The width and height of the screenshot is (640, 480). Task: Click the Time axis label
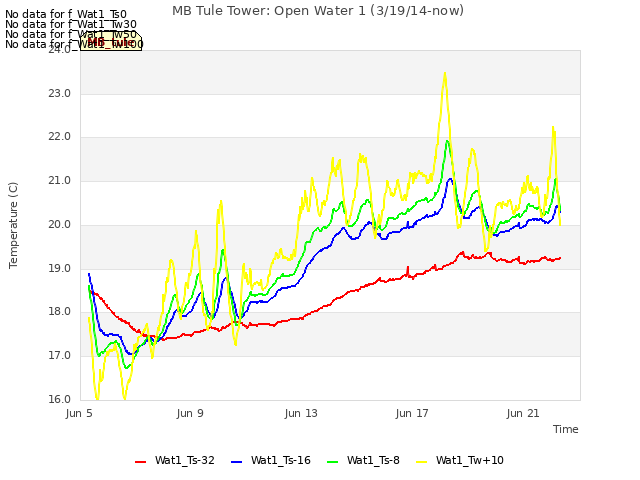566,429
